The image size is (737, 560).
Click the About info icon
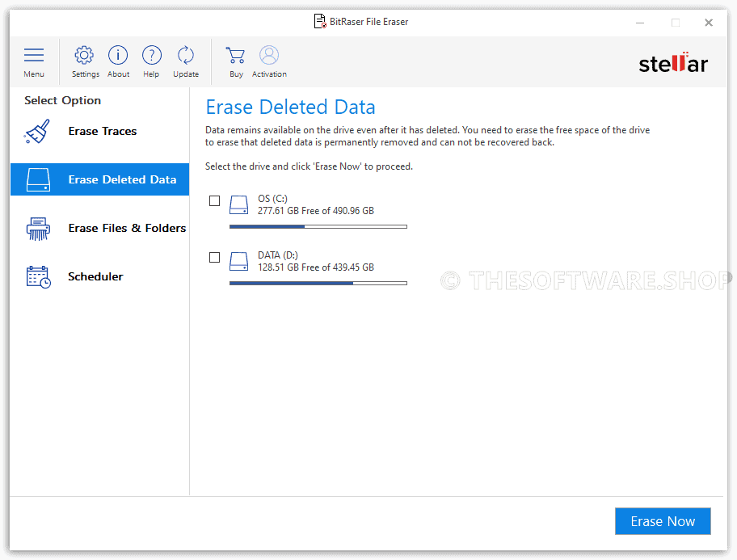(118, 55)
